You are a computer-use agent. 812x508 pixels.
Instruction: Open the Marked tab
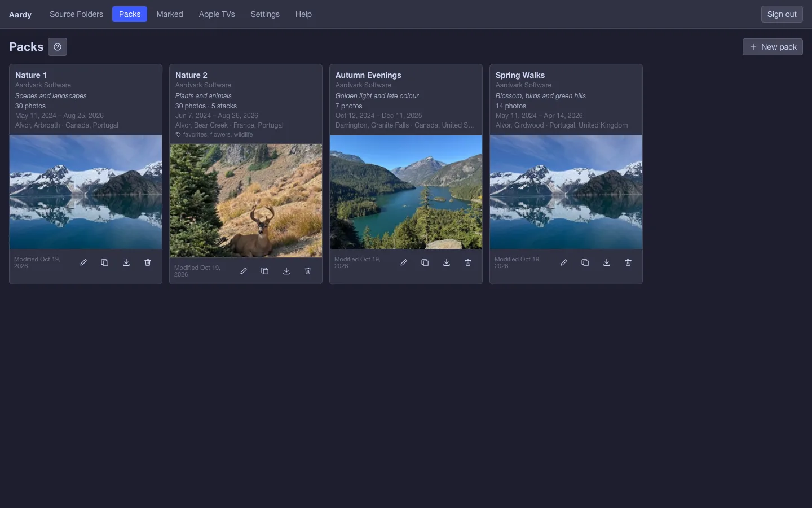click(170, 14)
